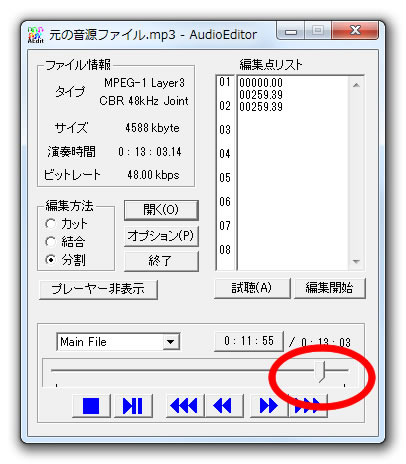Click the double-arrow fast forward button
Image resolution: width=406 pixels, height=464 pixels.
[x=269, y=406]
